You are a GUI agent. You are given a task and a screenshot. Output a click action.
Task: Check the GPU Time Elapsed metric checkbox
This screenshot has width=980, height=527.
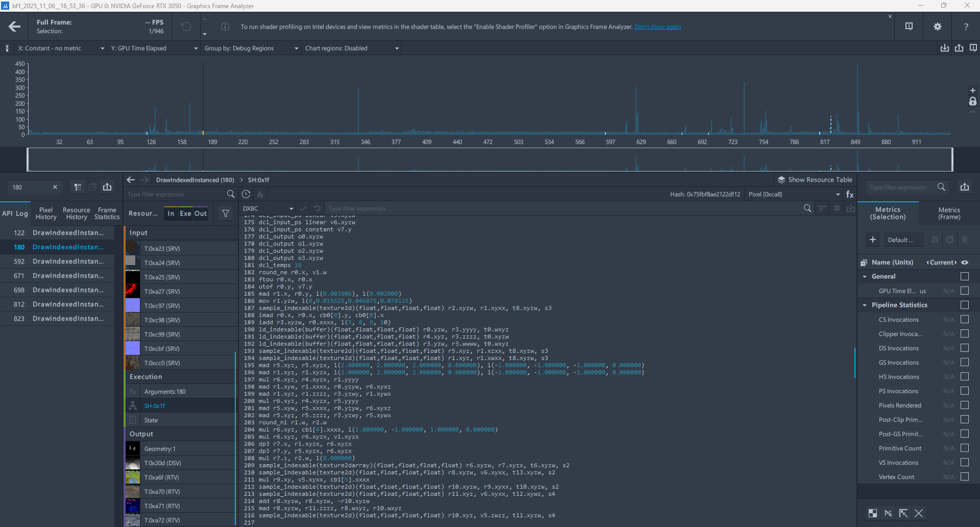click(x=964, y=291)
